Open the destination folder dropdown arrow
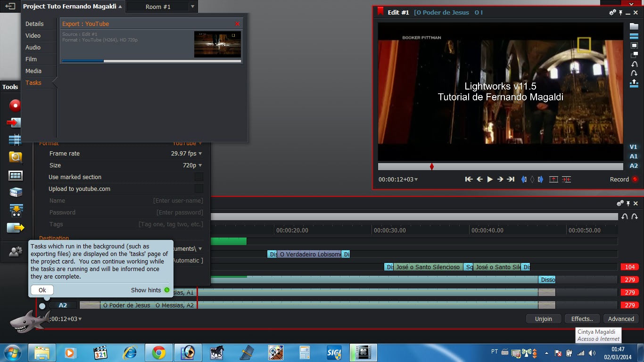Viewport: 644px width, 362px height. [200, 248]
